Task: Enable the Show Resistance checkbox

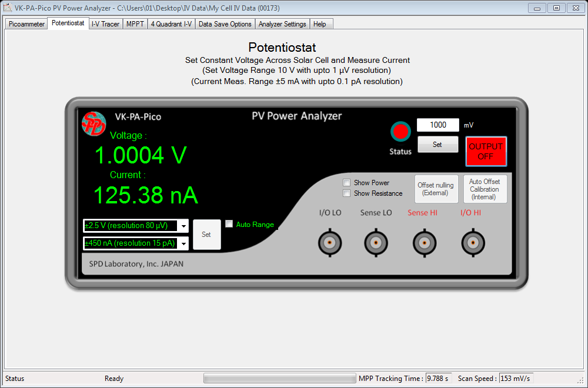Action: pos(346,193)
